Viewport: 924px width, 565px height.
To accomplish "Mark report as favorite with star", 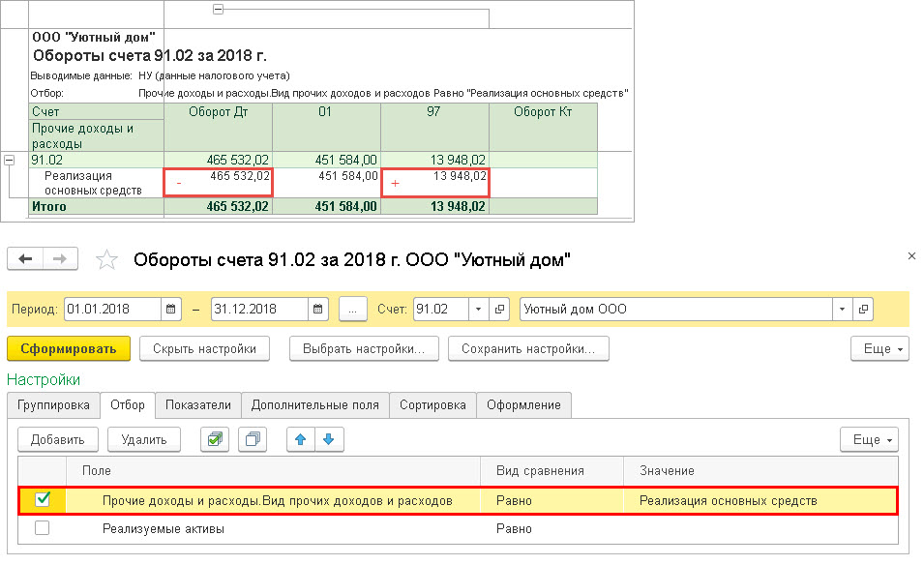I will 106,259.
